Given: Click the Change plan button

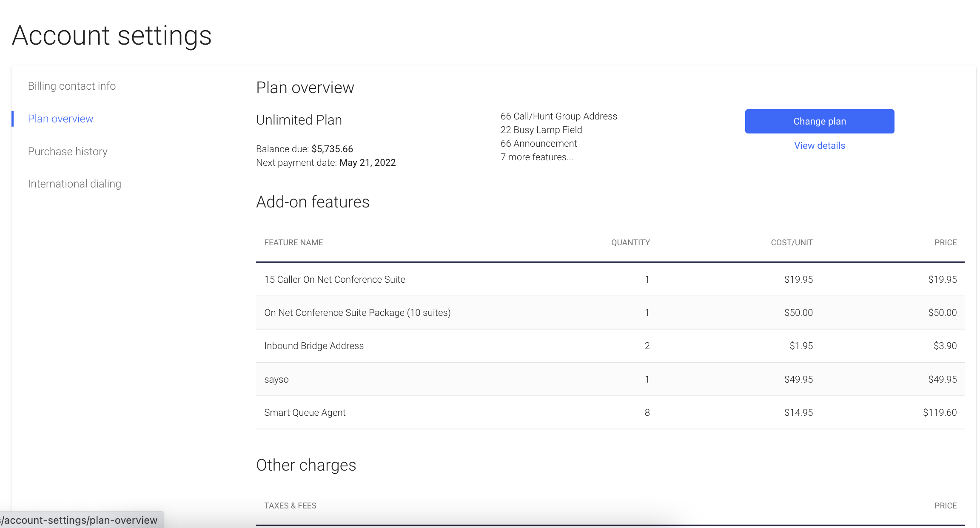Looking at the screenshot, I should coord(819,121).
